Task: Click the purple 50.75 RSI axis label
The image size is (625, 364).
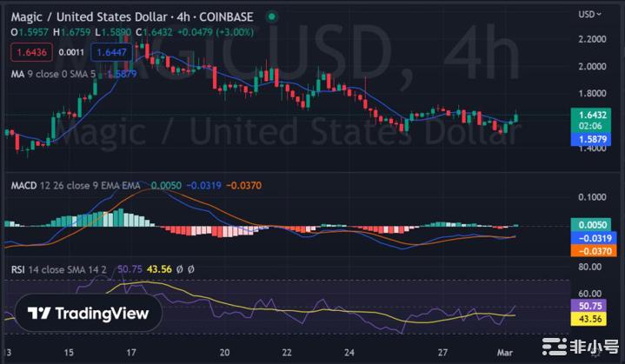Action: (x=588, y=306)
